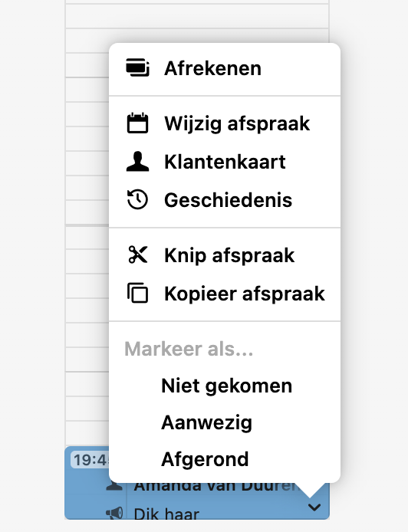Click the clock history icon for Geschiedenis
408x532 pixels.
point(137,199)
